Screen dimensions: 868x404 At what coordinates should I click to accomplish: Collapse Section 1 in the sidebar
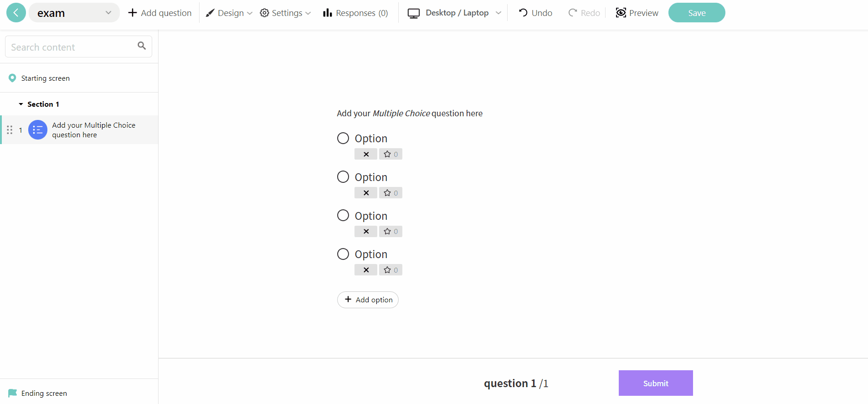(x=21, y=104)
